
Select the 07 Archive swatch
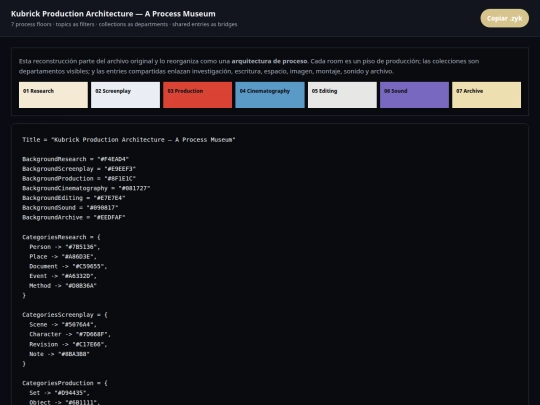point(487,95)
